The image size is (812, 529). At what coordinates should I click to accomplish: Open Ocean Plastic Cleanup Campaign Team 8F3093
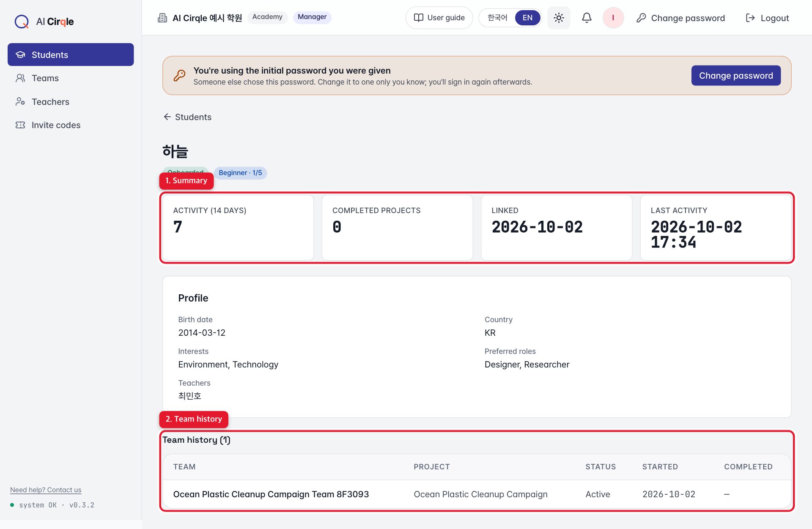(271, 494)
